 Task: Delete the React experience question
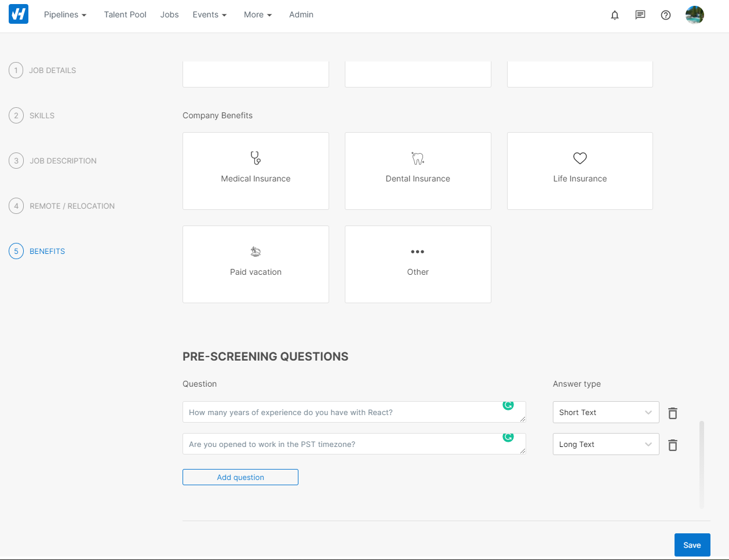[673, 413]
